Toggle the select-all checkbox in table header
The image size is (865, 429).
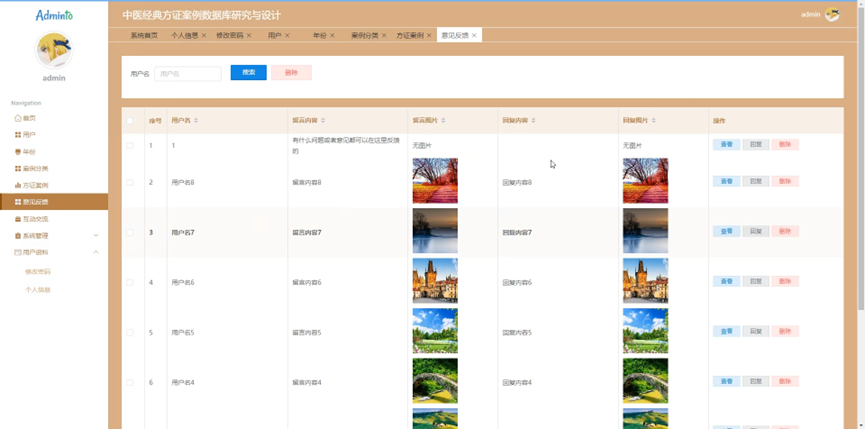[x=130, y=121]
